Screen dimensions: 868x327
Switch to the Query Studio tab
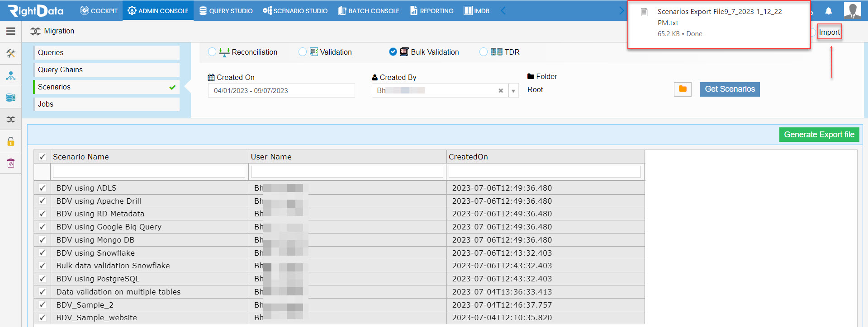pyautogui.click(x=226, y=11)
